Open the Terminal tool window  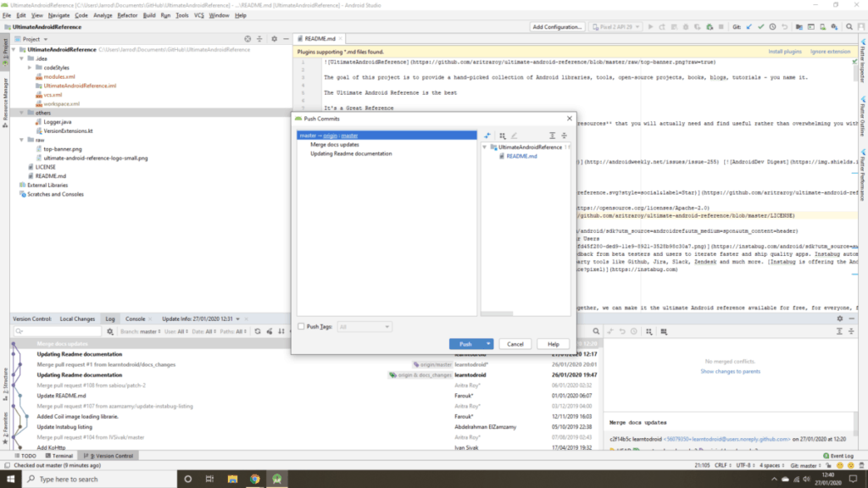coord(55,456)
